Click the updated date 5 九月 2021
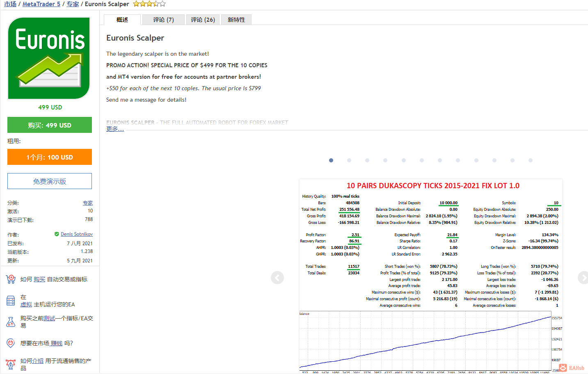The image size is (588, 374). (80, 260)
